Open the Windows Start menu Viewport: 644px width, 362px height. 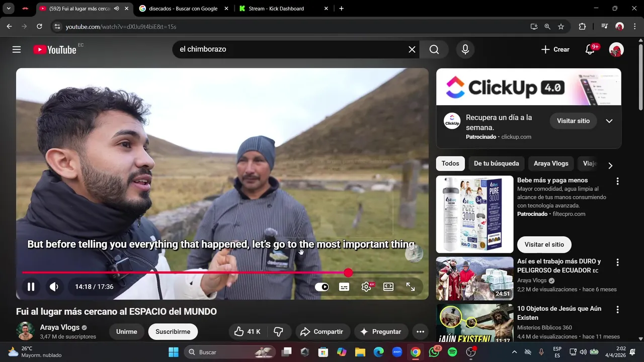[x=174, y=352]
